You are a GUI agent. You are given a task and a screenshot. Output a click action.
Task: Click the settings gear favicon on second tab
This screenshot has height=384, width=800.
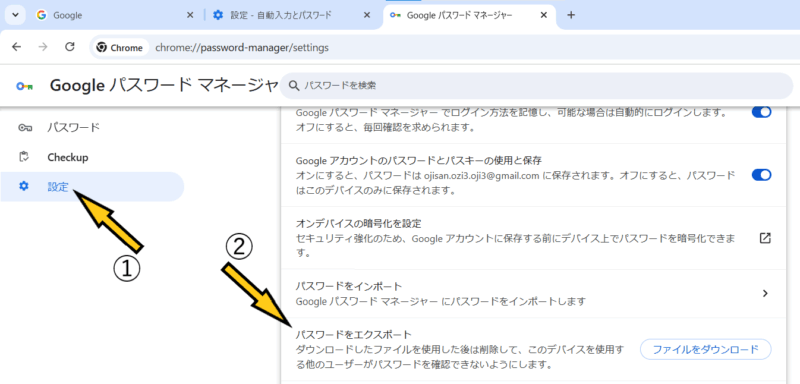point(218,15)
